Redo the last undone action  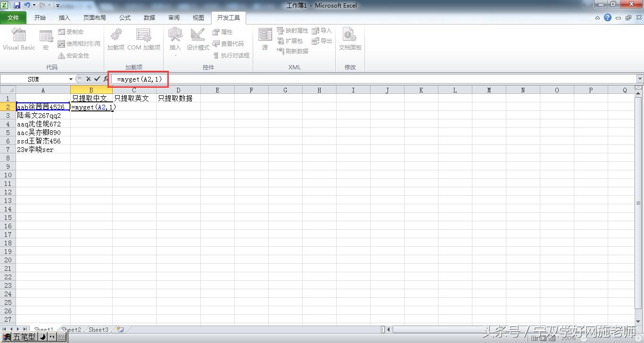(41, 5)
